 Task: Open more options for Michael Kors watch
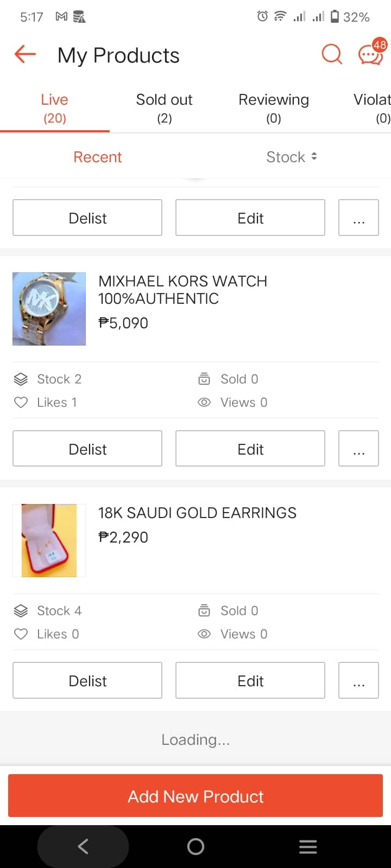(358, 449)
